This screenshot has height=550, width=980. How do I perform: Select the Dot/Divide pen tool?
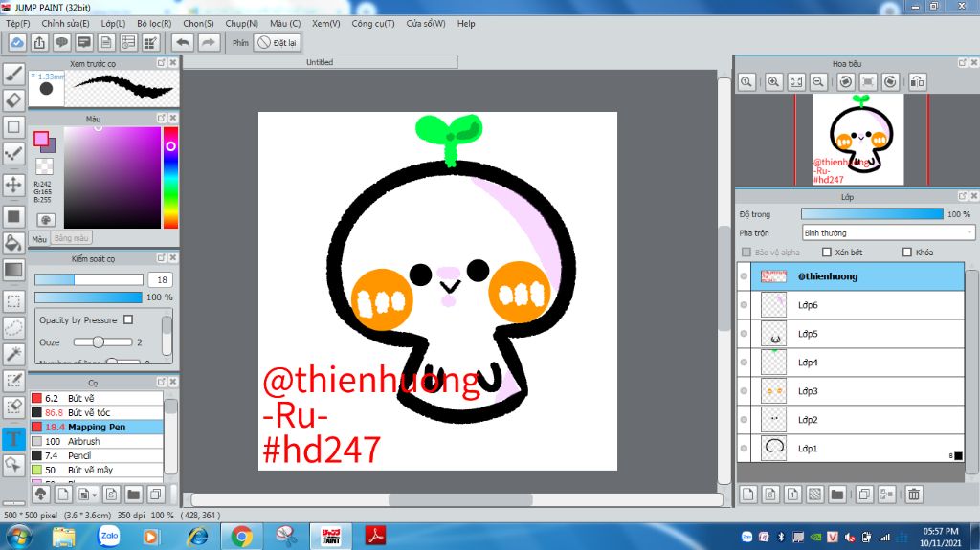pyautogui.click(x=13, y=153)
